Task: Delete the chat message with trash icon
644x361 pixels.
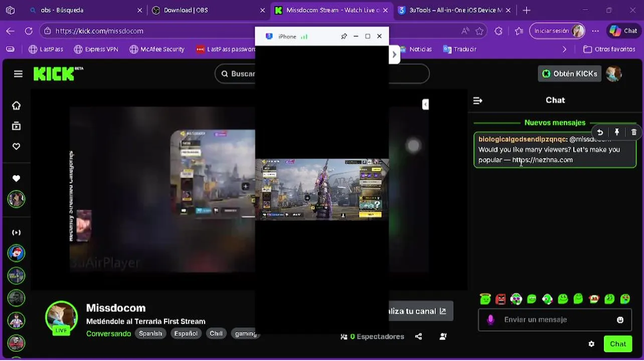Action: [634, 132]
